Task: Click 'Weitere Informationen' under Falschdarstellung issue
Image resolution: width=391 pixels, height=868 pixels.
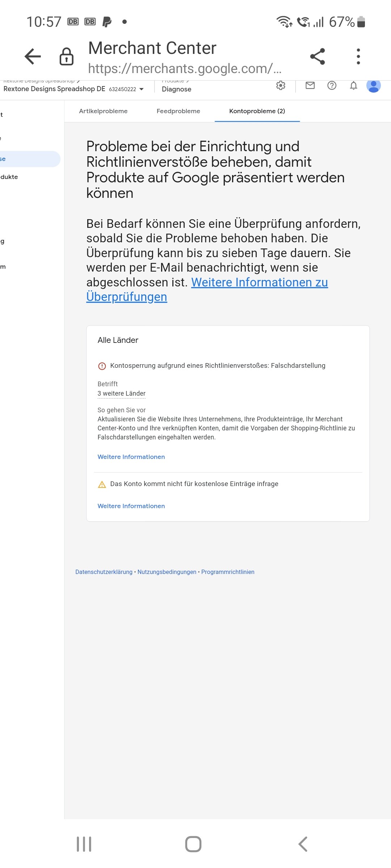Action: (x=131, y=457)
